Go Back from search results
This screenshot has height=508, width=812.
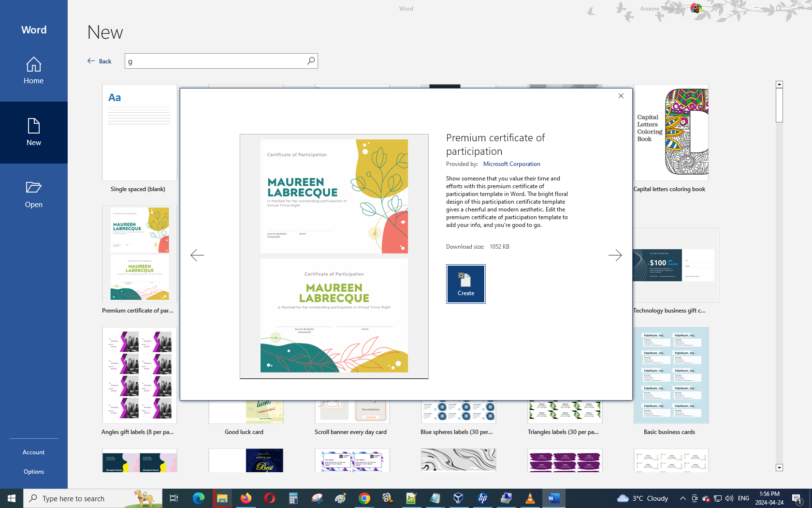(100, 61)
